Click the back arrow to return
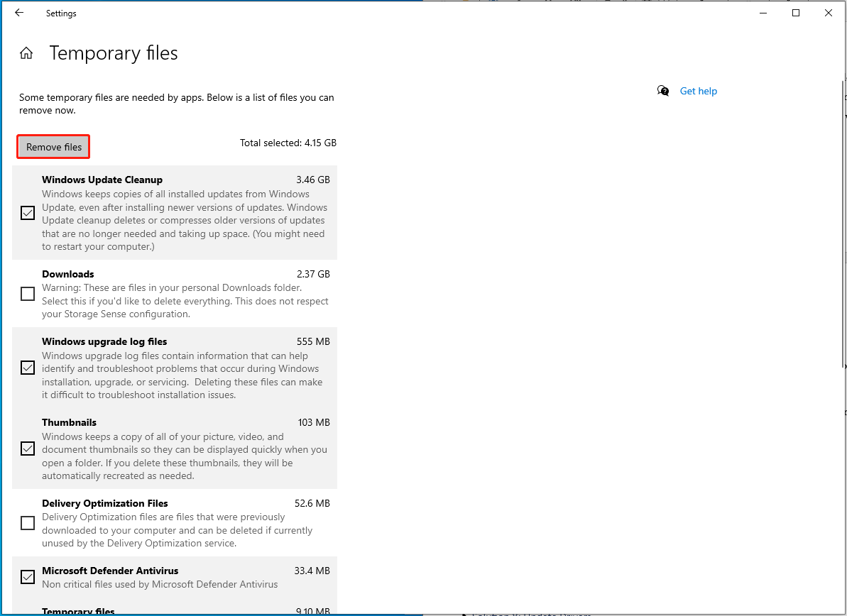The width and height of the screenshot is (847, 616). 19,13
